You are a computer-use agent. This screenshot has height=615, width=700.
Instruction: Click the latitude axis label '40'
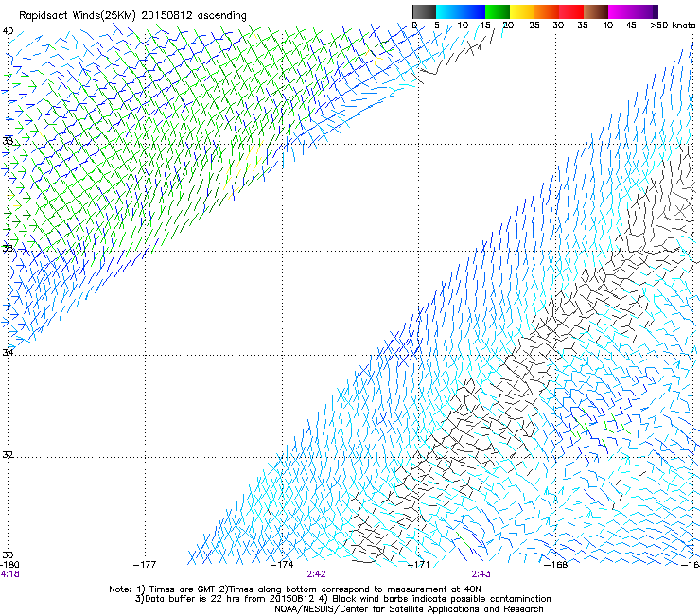(8, 31)
